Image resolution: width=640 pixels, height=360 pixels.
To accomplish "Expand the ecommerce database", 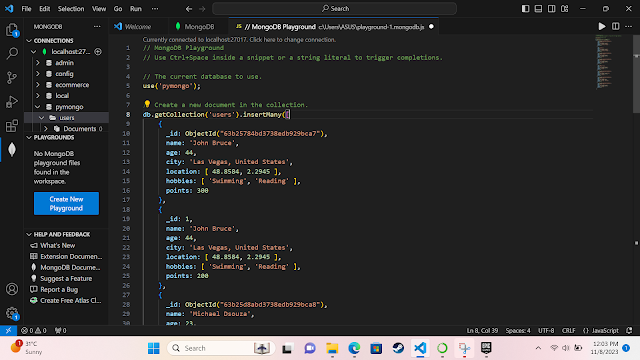I will (x=38, y=85).
